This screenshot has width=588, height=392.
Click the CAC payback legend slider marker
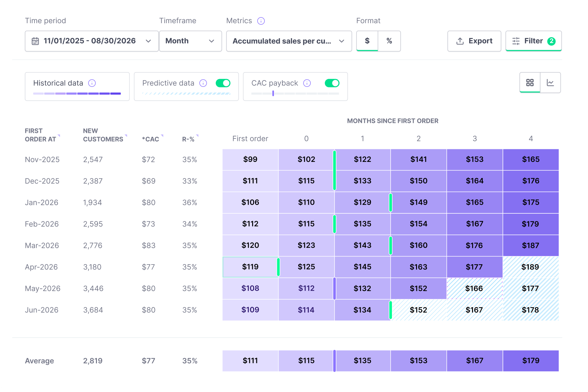click(x=273, y=93)
